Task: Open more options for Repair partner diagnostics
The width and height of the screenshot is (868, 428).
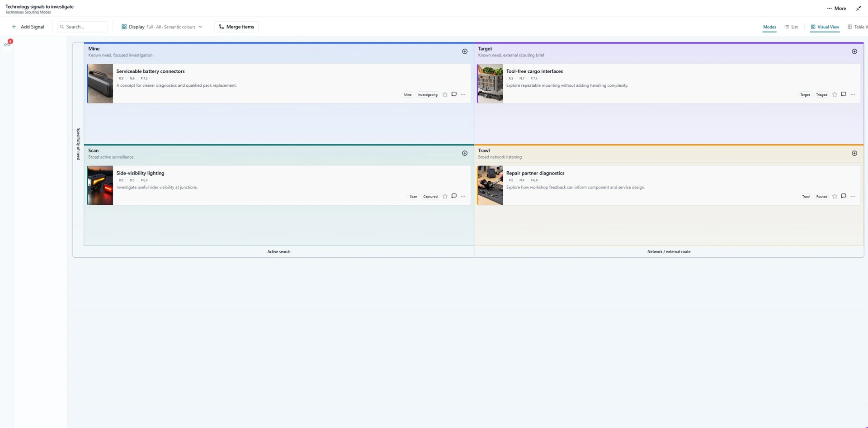Action: pos(853,196)
